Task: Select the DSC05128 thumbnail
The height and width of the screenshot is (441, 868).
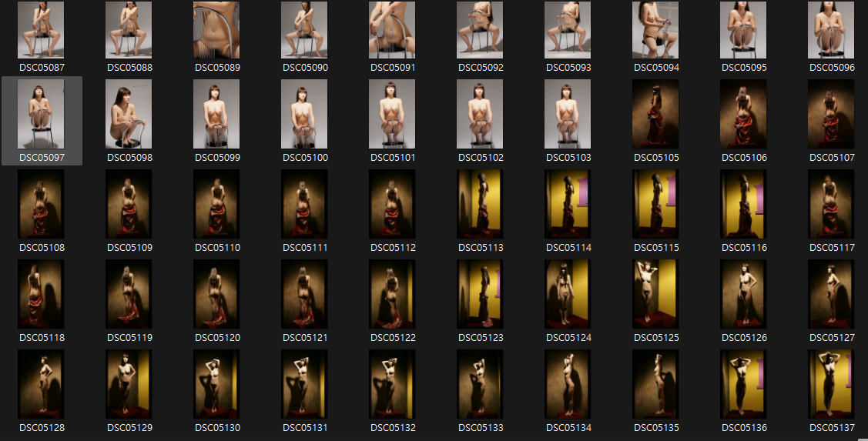Action: [x=42, y=384]
